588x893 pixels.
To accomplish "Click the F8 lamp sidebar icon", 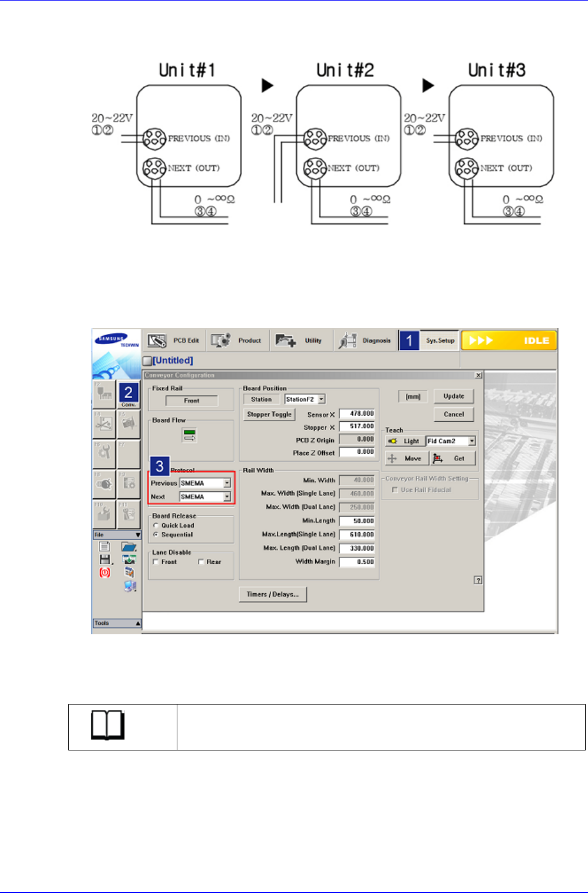I will 104,484.
